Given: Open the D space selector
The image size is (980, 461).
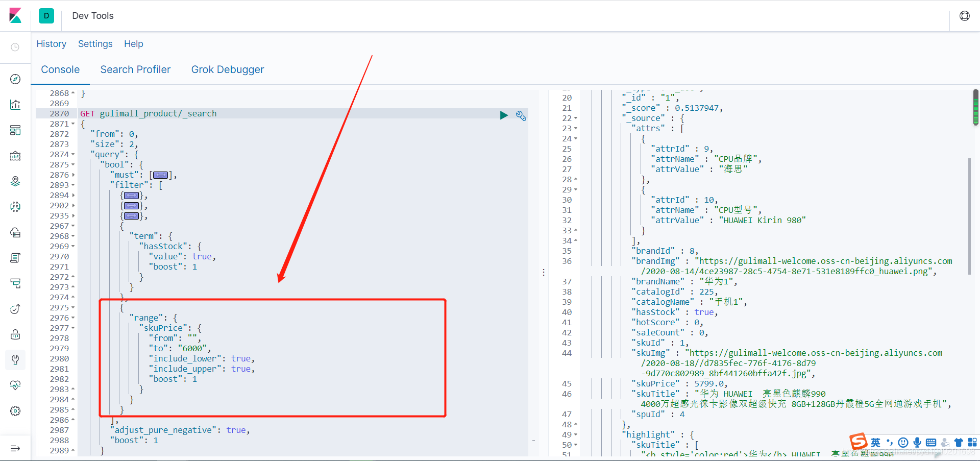Looking at the screenshot, I should click(46, 16).
